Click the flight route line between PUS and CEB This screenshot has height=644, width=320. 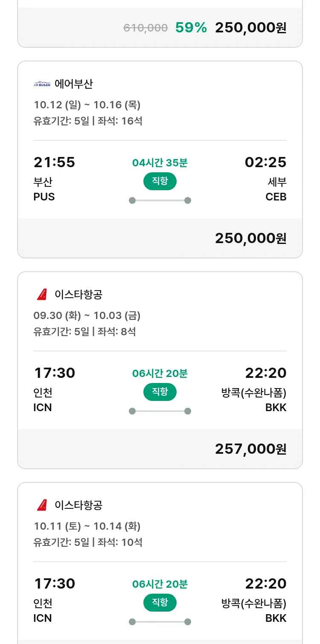pyautogui.click(x=160, y=200)
